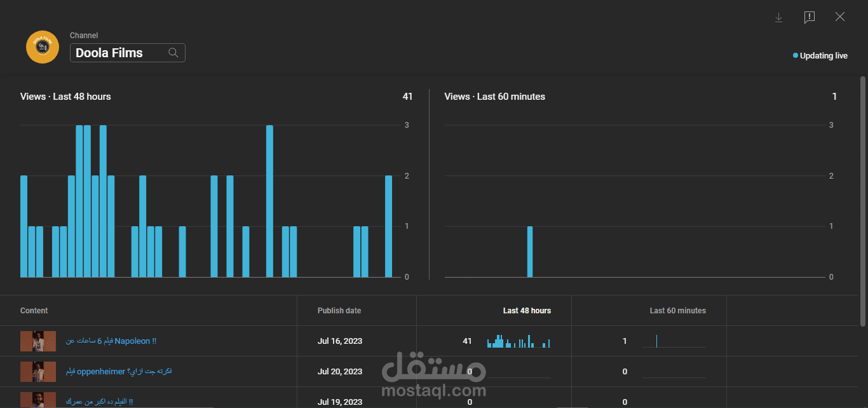Screen dimensions: 868x408
Task: Click the Jul 16, 2023 publish date
Action: pos(340,341)
